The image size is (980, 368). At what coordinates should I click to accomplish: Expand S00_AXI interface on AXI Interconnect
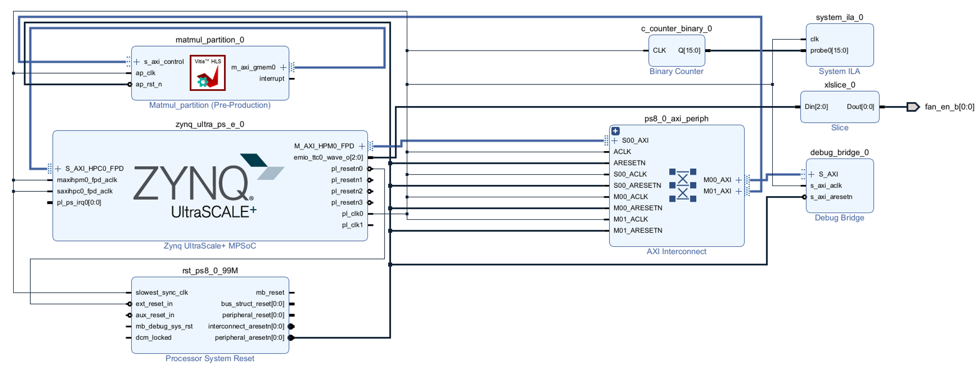(x=615, y=140)
